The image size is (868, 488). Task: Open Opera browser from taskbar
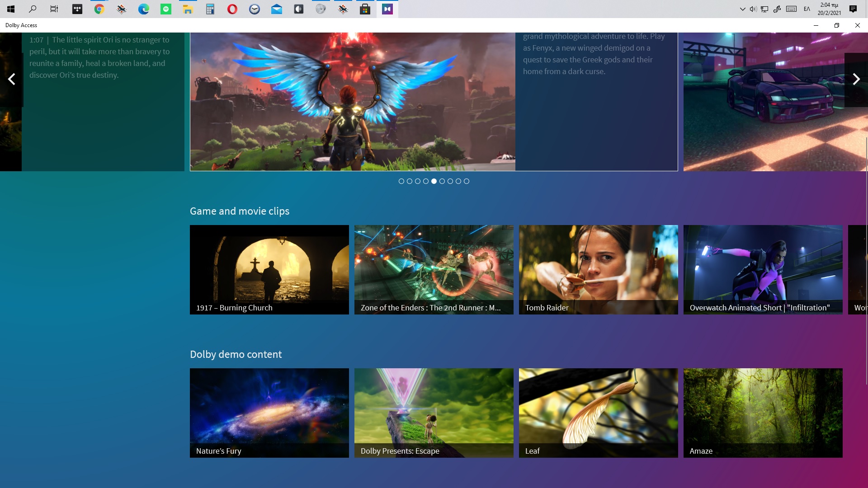232,9
